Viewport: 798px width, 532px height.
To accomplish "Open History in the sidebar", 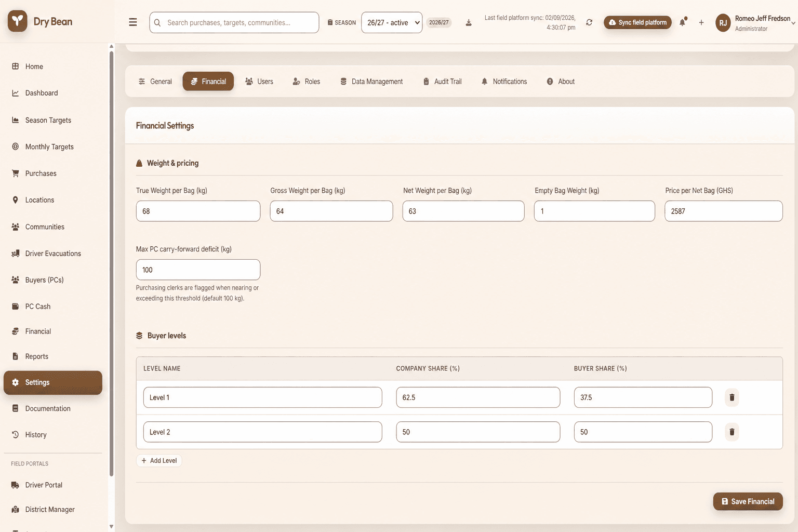I will 53,435.
